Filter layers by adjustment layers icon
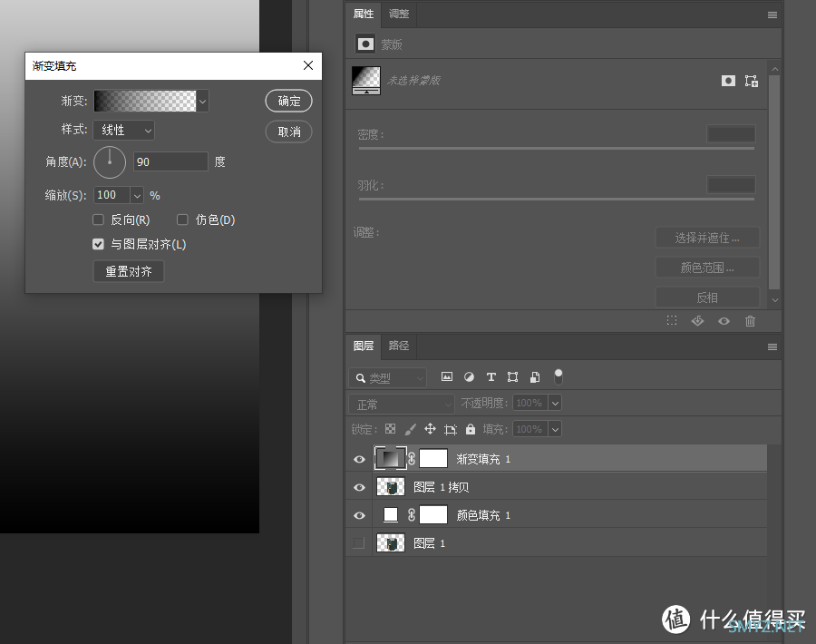816x644 pixels. tap(469, 377)
